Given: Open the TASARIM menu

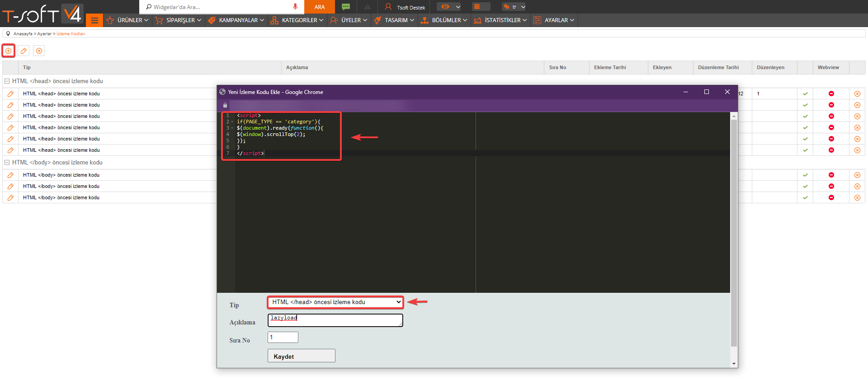Looking at the screenshot, I should tap(394, 20).
